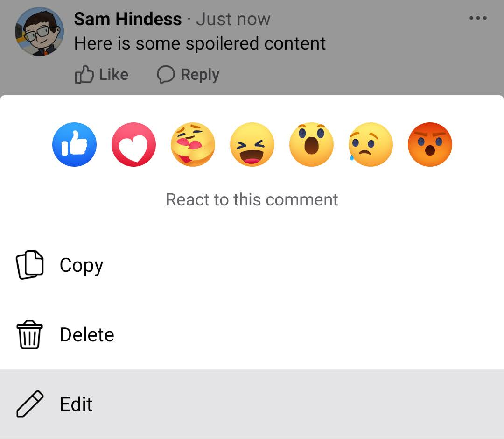Click Sam Hindess's profile avatar
Viewport: 504px width, 439px height.
(x=39, y=31)
